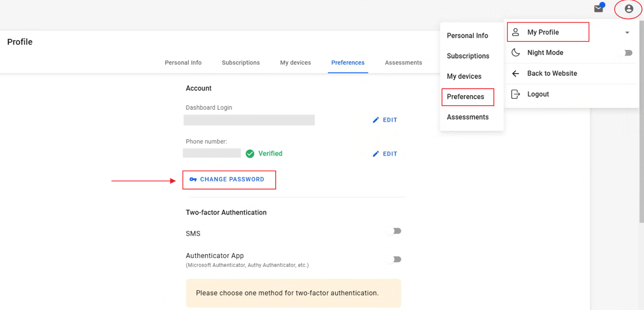This screenshot has width=644, height=310.
Task: Select Assessments in the profile submenu
Action: 468,117
